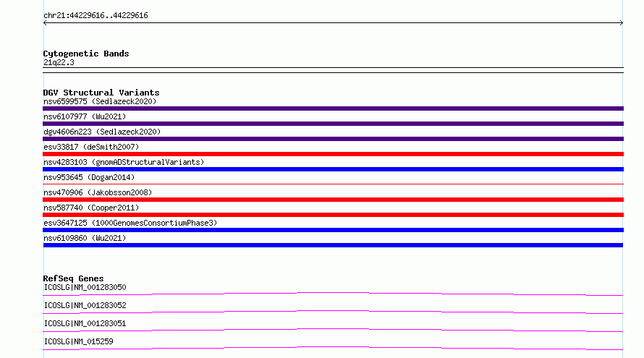Image resolution: width=644 pixels, height=358 pixels.
Task: Open ICOSLG|NM_001283051 transcript label
Action: click(85, 323)
